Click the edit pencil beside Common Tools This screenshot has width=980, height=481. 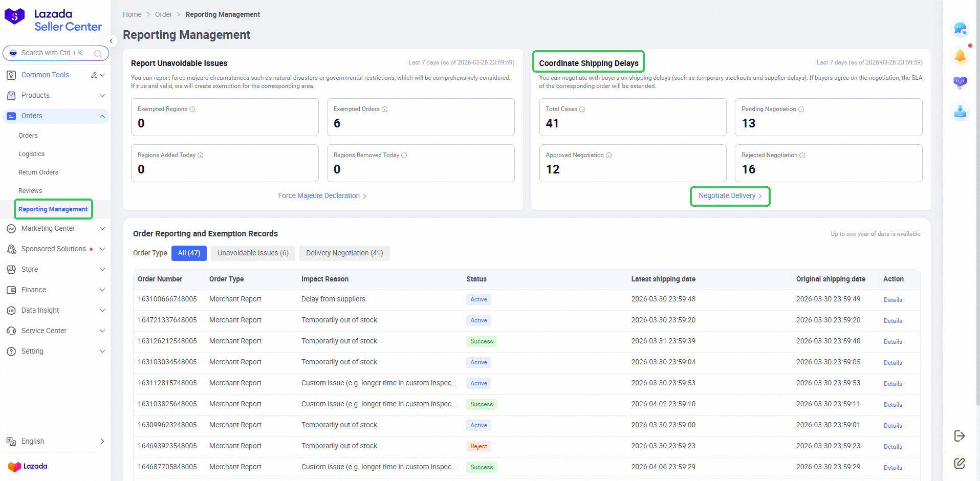click(94, 75)
